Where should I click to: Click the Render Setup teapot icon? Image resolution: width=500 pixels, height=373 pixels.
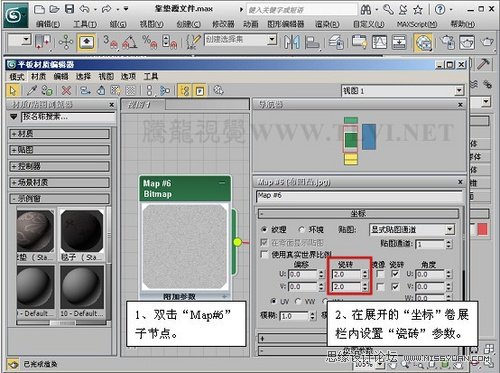(447, 42)
